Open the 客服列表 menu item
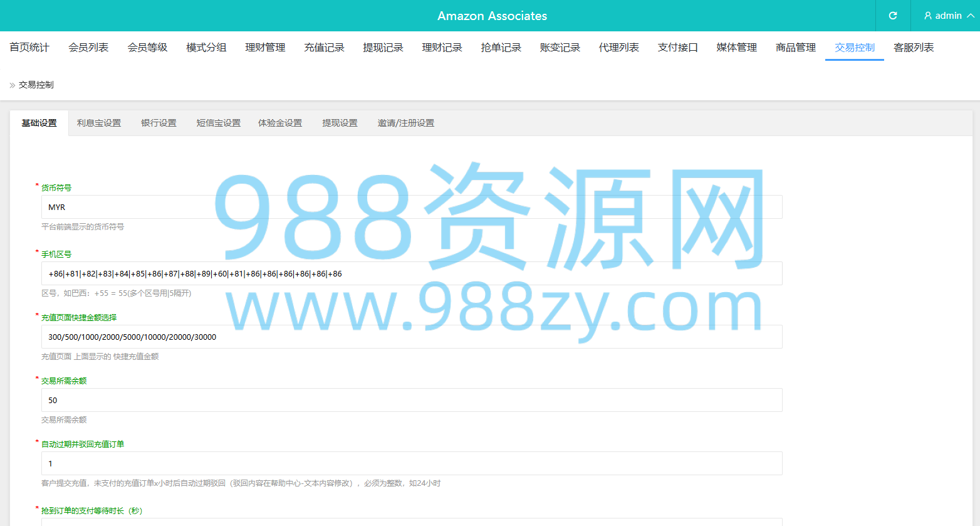 914,48
